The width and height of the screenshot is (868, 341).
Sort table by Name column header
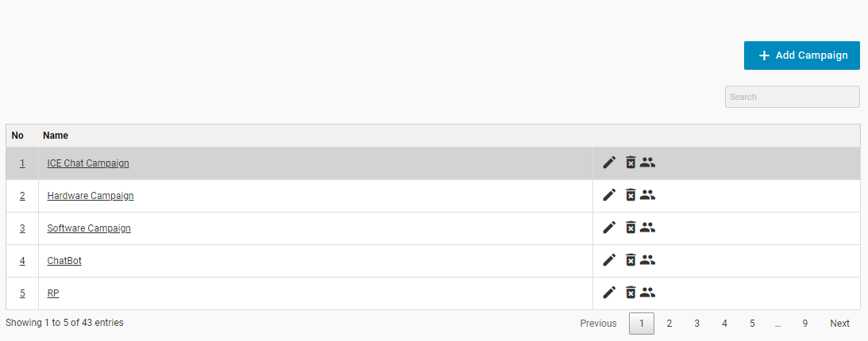point(56,136)
